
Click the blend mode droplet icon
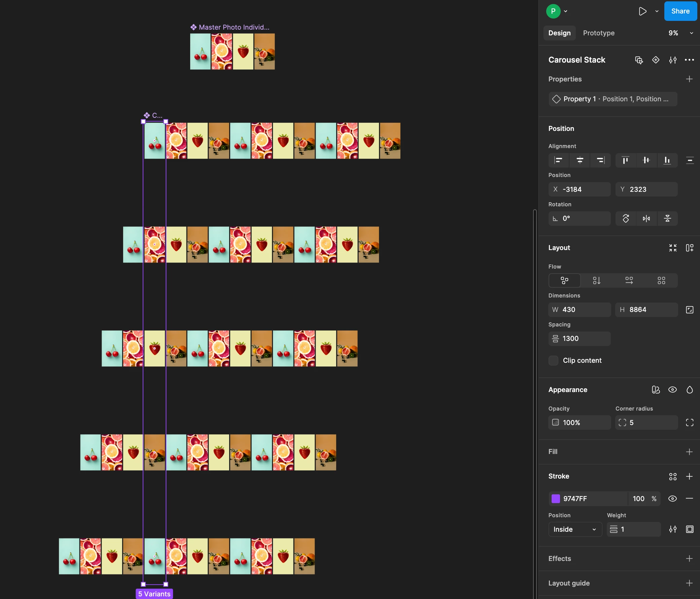click(x=689, y=390)
